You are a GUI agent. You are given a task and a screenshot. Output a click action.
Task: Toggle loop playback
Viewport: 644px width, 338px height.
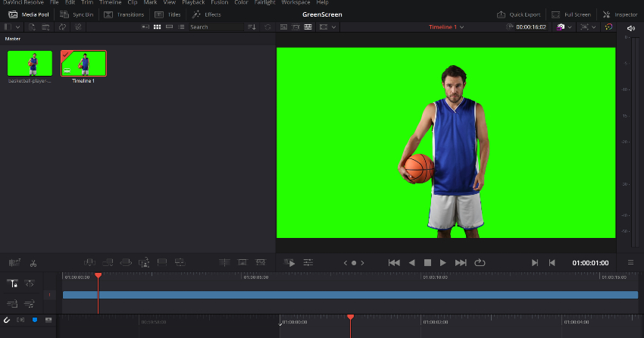480,262
